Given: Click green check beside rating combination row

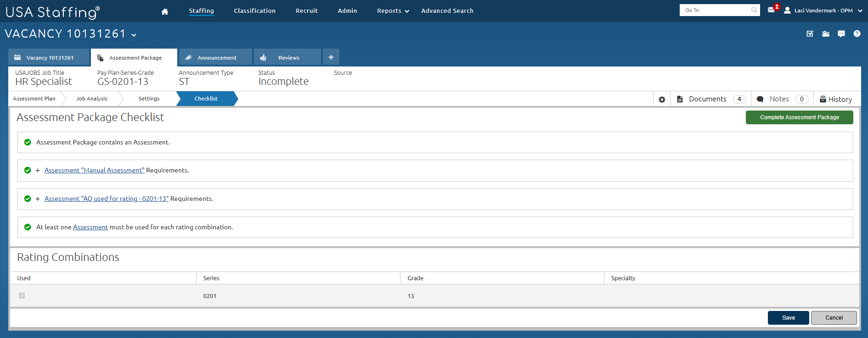Looking at the screenshot, I should click(x=28, y=227).
